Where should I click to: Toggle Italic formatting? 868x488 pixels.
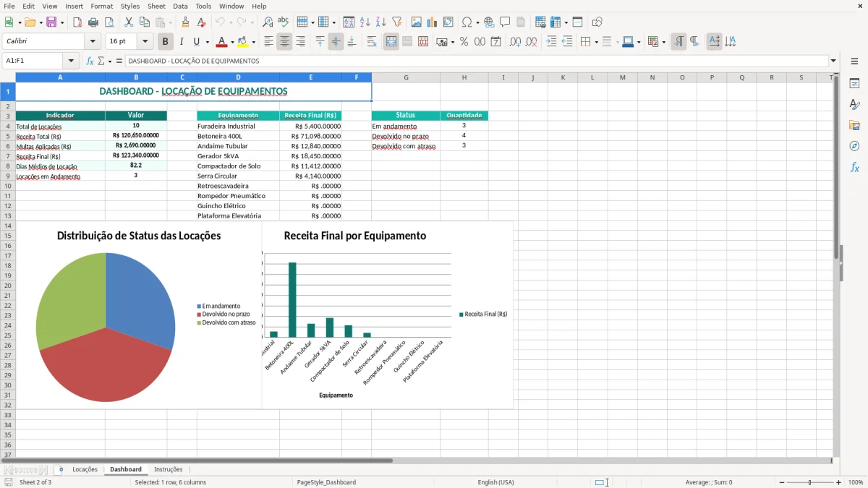(x=181, y=42)
